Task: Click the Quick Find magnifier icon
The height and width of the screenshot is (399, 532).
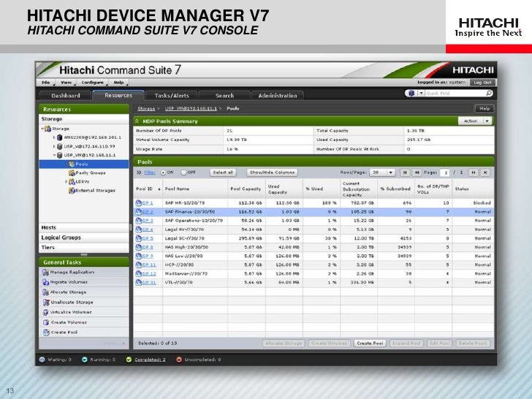Action: 489,93
